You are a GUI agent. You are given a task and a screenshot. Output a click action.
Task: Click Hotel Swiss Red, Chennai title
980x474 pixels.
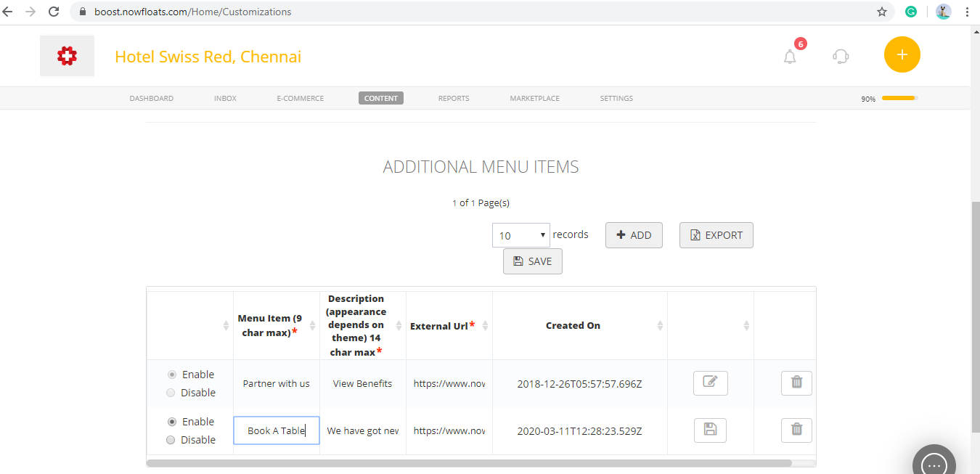(208, 57)
